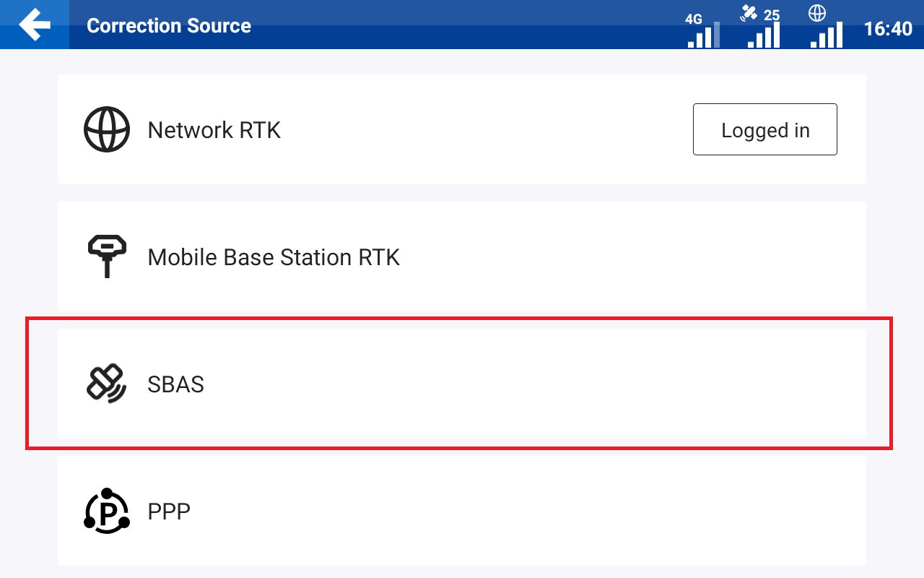Choose the SBAS text label

point(176,384)
